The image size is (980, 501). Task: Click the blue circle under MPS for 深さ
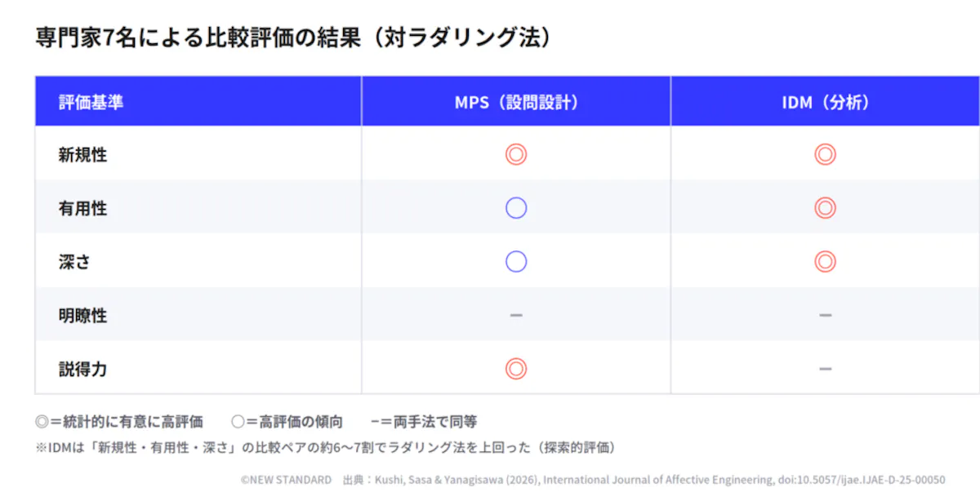(516, 261)
